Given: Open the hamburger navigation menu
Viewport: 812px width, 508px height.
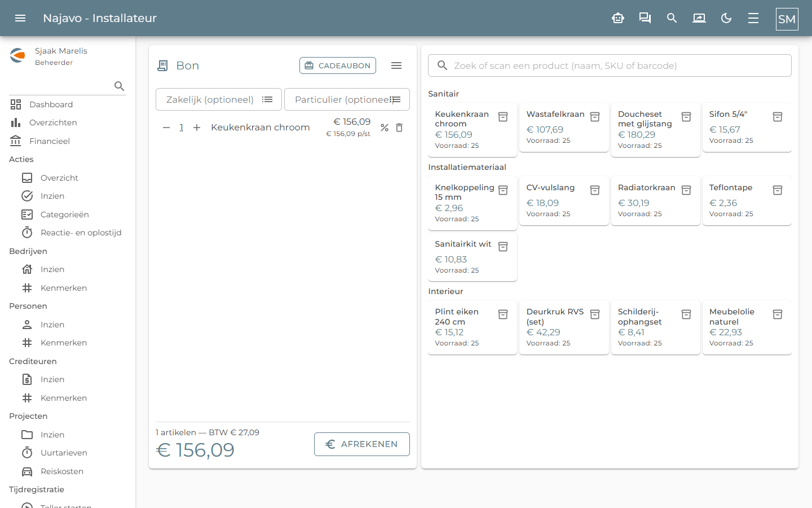Looking at the screenshot, I should pyautogui.click(x=20, y=18).
